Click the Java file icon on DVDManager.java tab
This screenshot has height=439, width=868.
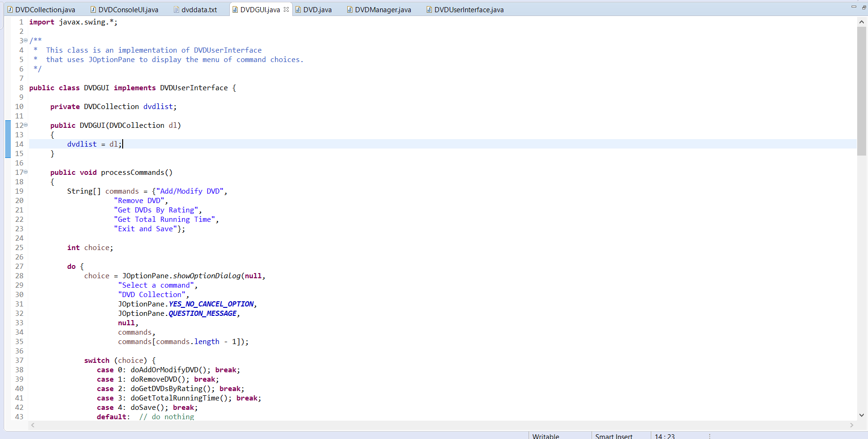349,9
